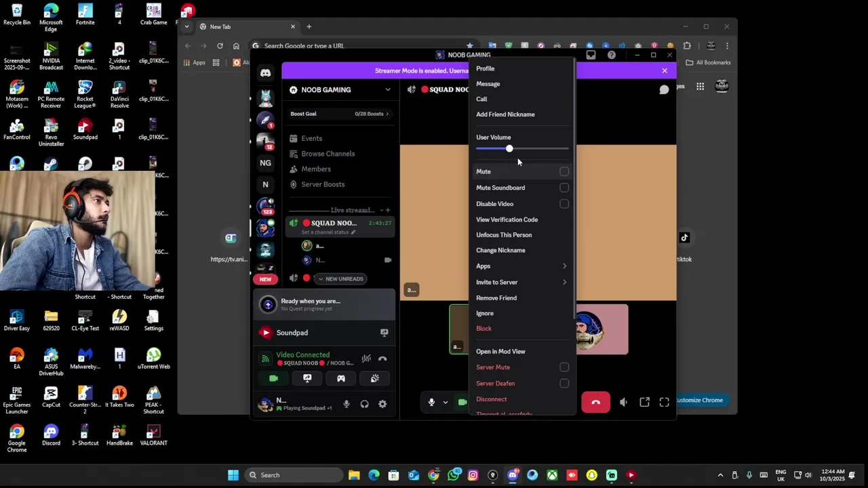The width and height of the screenshot is (868, 488).
Task: Open Google apps grid in Chrome
Action: click(x=700, y=86)
